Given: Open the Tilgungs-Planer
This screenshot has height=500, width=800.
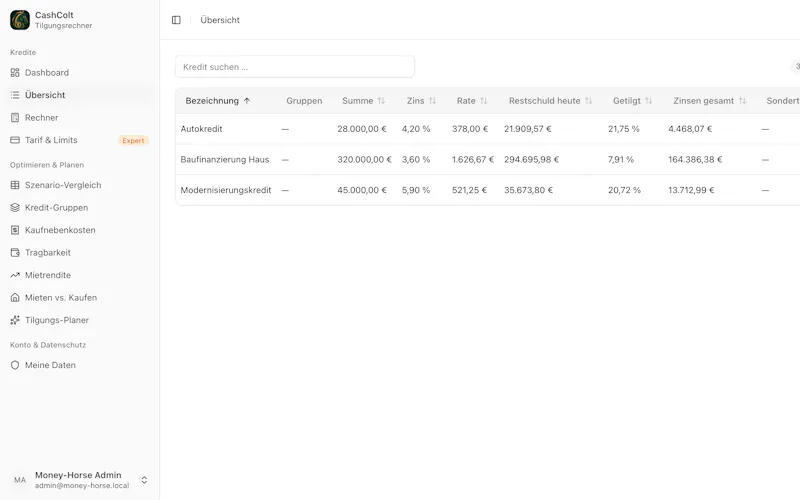Looking at the screenshot, I should click(x=80, y=320).
